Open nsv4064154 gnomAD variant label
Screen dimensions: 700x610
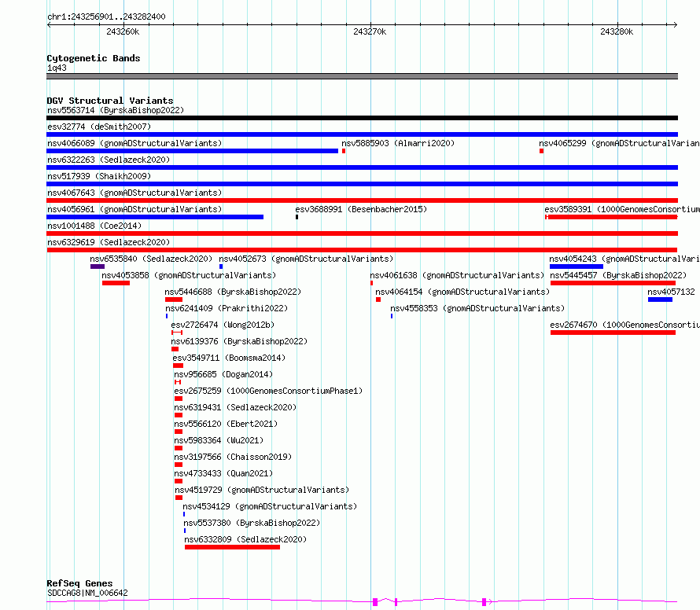pos(462,292)
